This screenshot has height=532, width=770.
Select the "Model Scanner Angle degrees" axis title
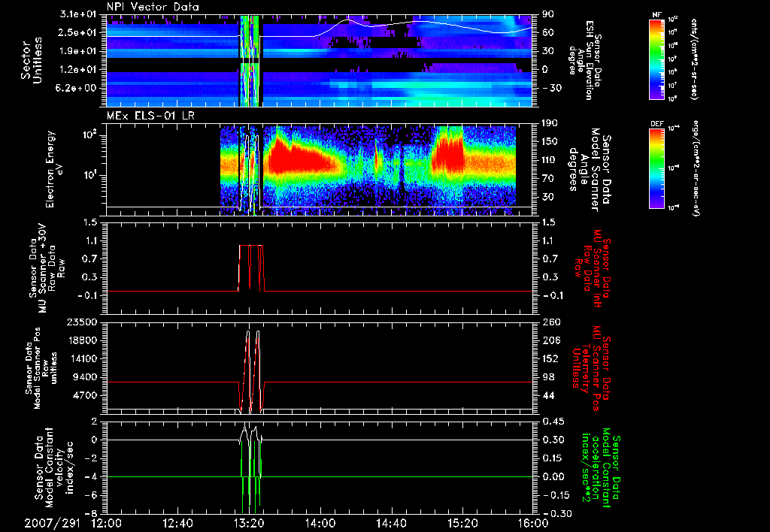(592, 170)
